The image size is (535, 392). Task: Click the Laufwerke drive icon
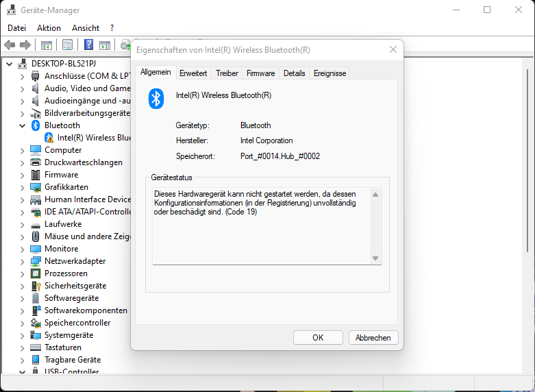click(x=36, y=225)
